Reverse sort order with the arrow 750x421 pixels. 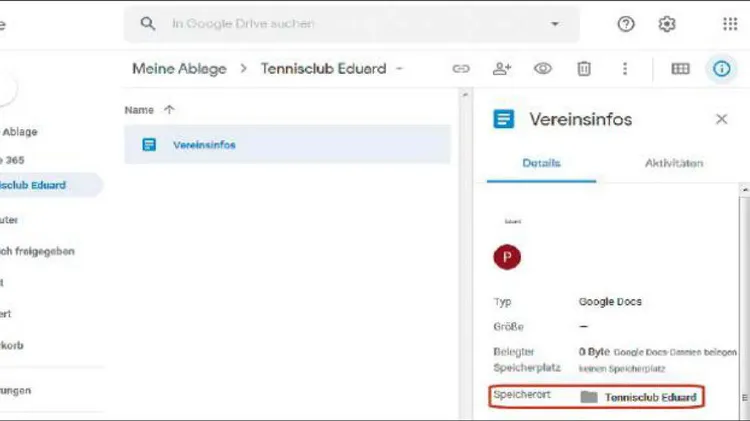click(169, 110)
